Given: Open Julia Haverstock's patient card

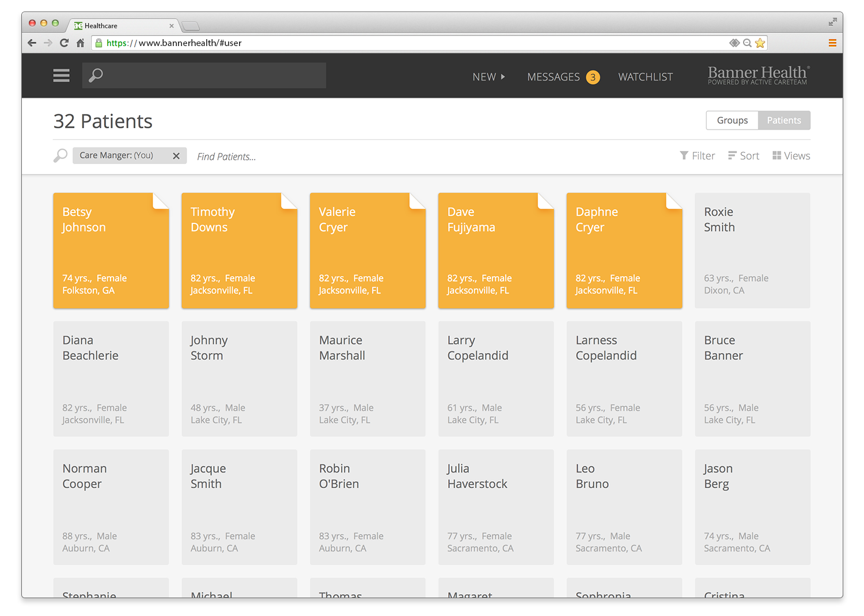Looking at the screenshot, I should pyautogui.click(x=496, y=507).
